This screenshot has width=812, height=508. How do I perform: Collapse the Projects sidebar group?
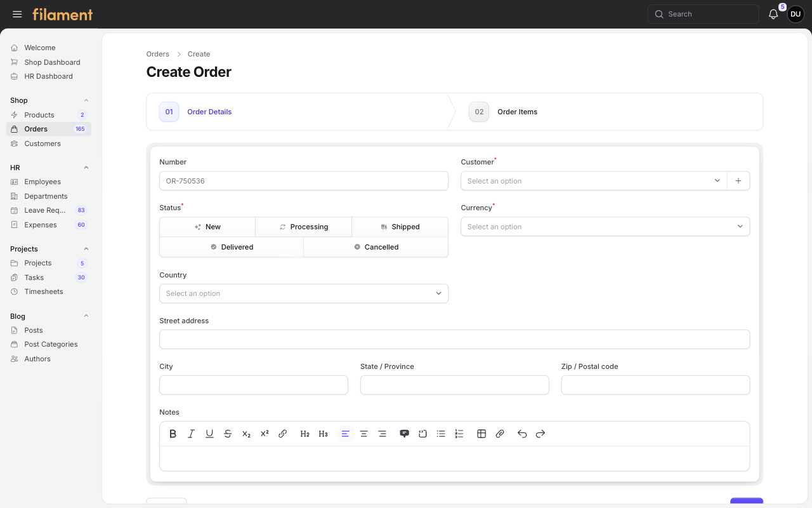click(x=86, y=249)
